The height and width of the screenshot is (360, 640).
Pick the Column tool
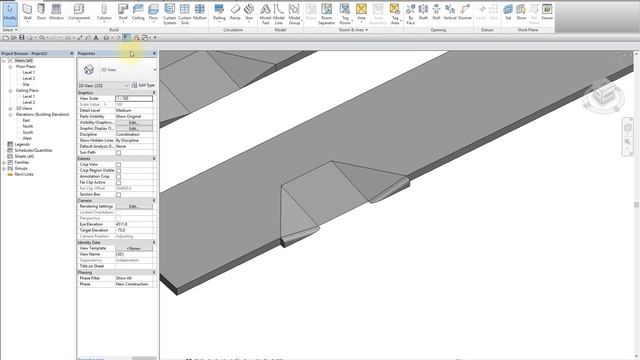coord(104,12)
